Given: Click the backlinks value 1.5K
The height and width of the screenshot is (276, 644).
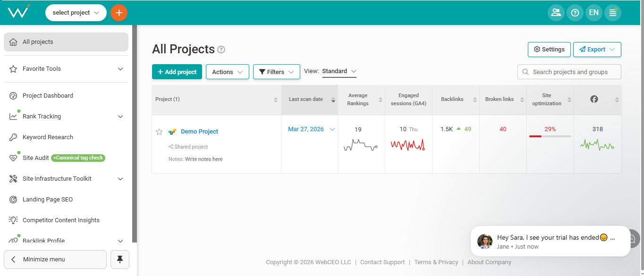Looking at the screenshot, I should (x=447, y=129).
